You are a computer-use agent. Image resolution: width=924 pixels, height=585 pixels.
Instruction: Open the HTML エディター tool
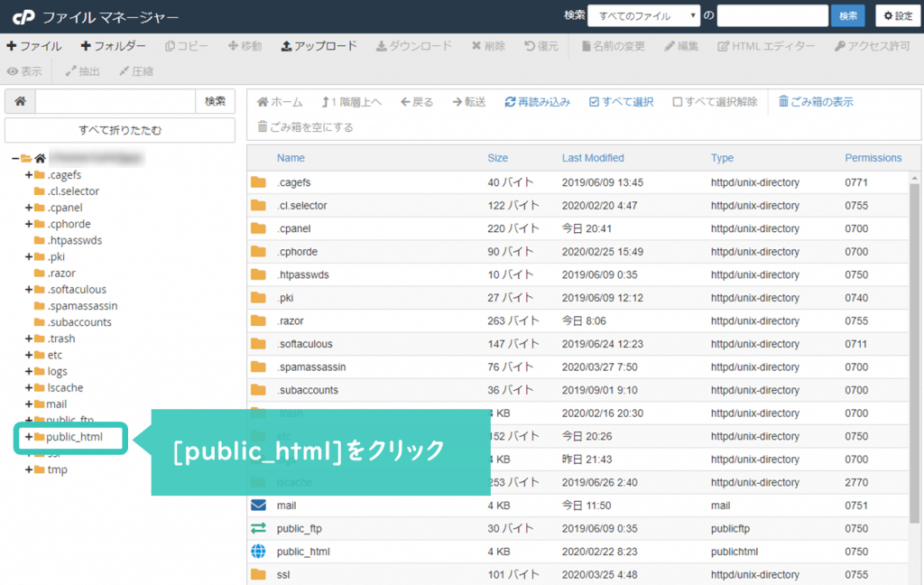[x=766, y=46]
